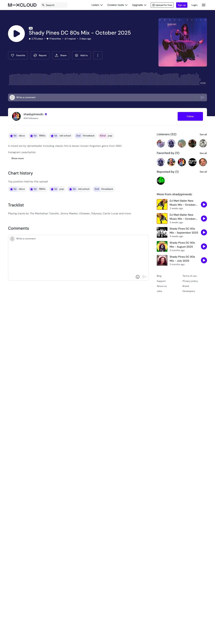
Task: Toggle Repost for this mix
Action: [40, 55]
